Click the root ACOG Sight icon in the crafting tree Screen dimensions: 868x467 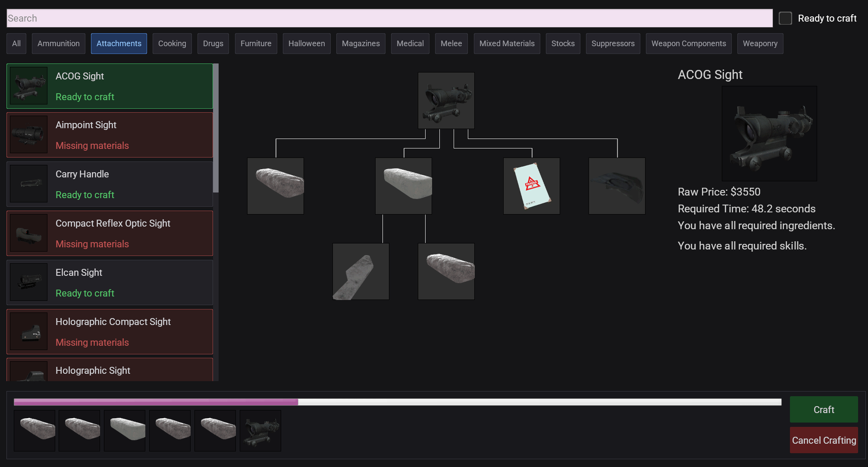click(x=446, y=100)
